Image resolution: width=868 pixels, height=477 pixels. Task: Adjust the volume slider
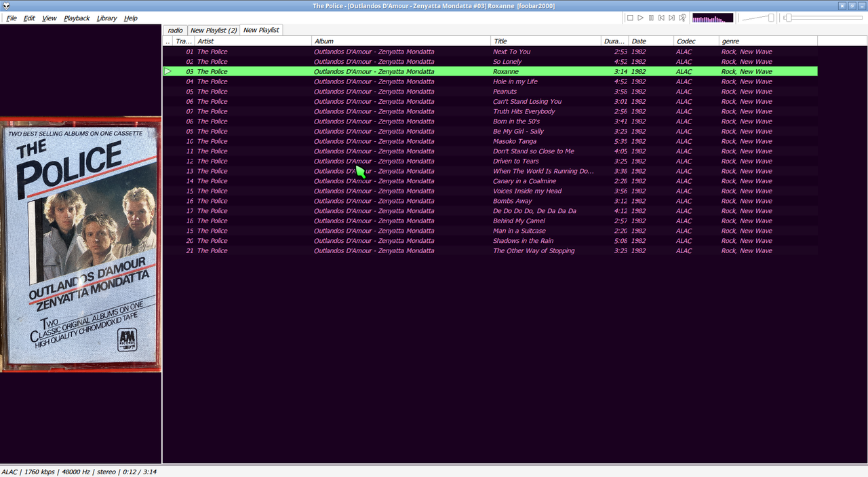(x=757, y=18)
